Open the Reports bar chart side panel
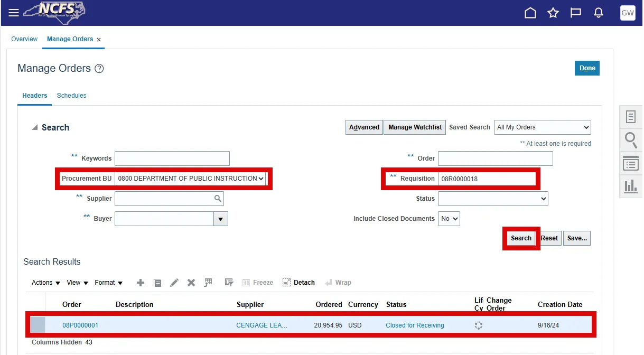 [x=631, y=186]
